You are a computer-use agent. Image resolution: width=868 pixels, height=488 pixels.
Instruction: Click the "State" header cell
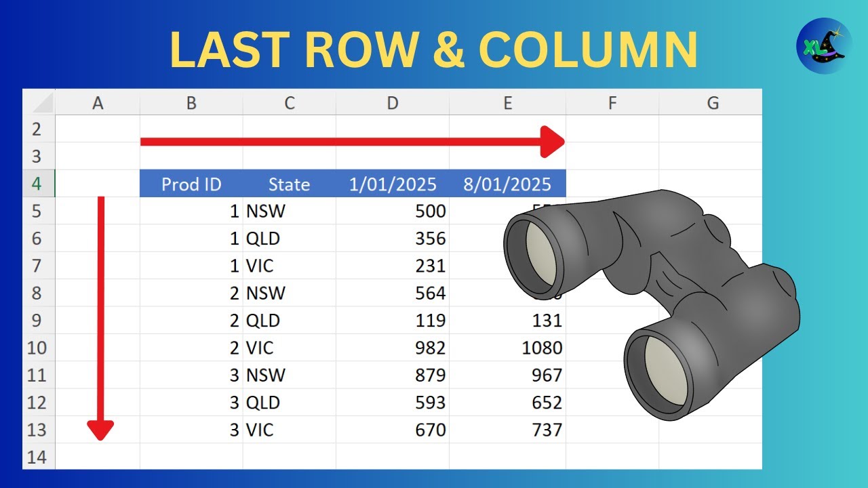click(x=290, y=184)
